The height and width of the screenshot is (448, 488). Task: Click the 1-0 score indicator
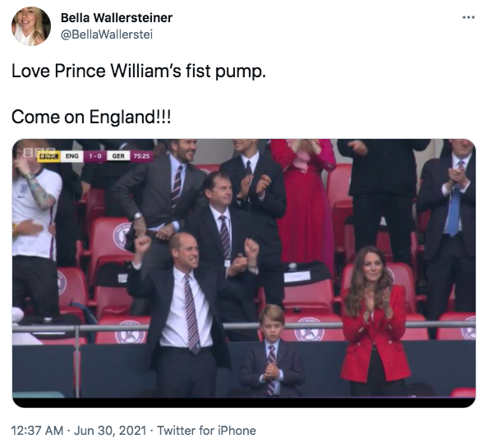tap(95, 156)
